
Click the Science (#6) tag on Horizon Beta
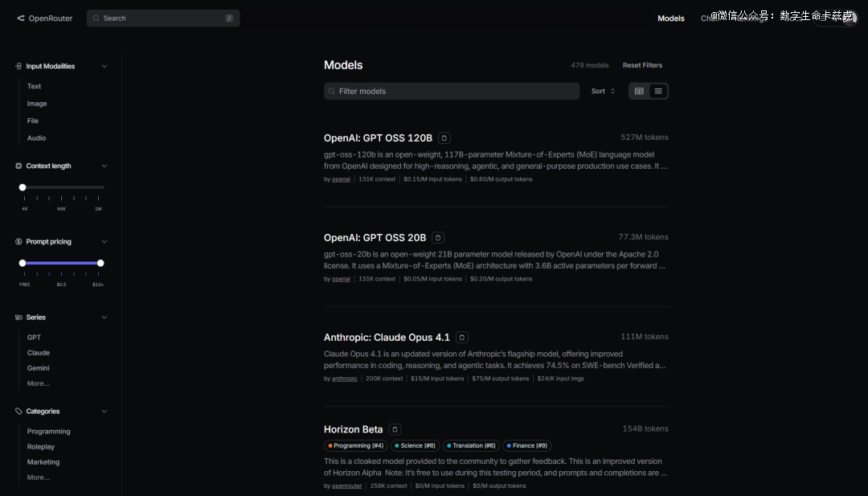(416, 445)
